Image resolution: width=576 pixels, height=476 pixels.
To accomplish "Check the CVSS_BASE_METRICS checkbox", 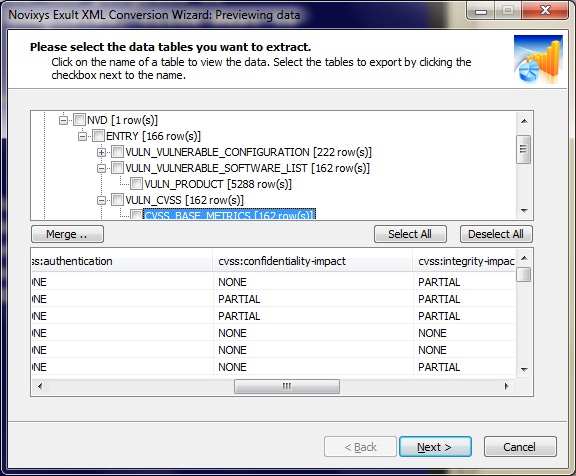I will tap(136, 214).
